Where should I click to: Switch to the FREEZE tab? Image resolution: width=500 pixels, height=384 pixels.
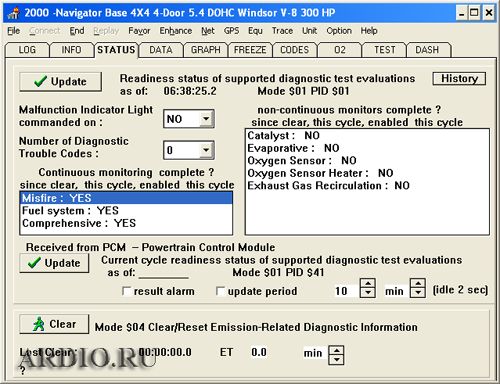(x=250, y=50)
